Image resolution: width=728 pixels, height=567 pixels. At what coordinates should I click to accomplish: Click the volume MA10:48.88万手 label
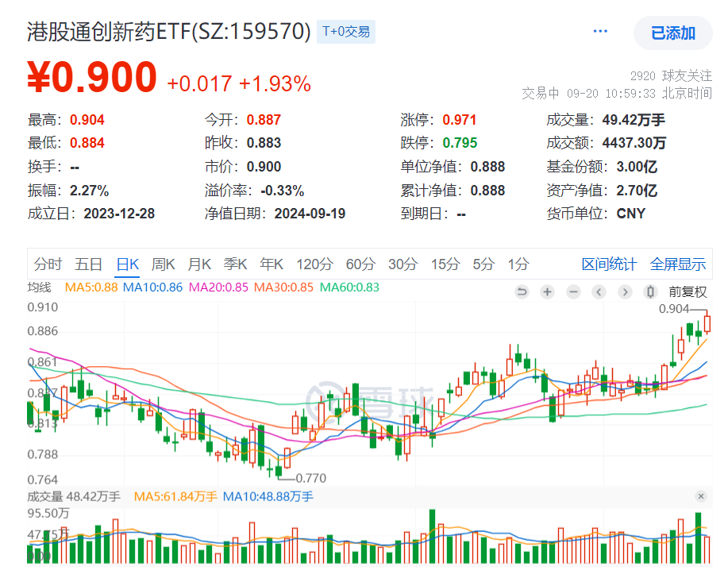[268, 497]
